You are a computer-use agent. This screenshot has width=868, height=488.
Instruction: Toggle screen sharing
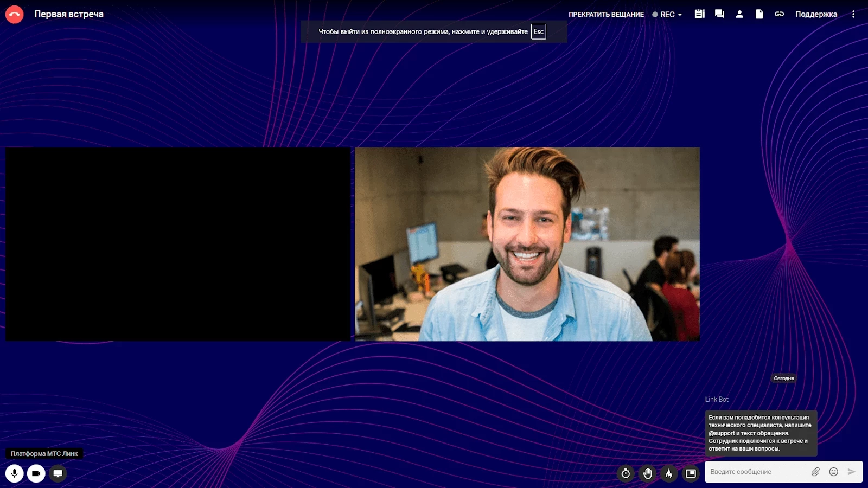(58, 473)
